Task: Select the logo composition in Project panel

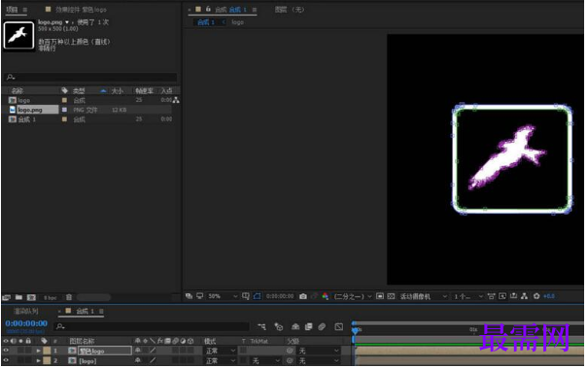Action: (23, 100)
